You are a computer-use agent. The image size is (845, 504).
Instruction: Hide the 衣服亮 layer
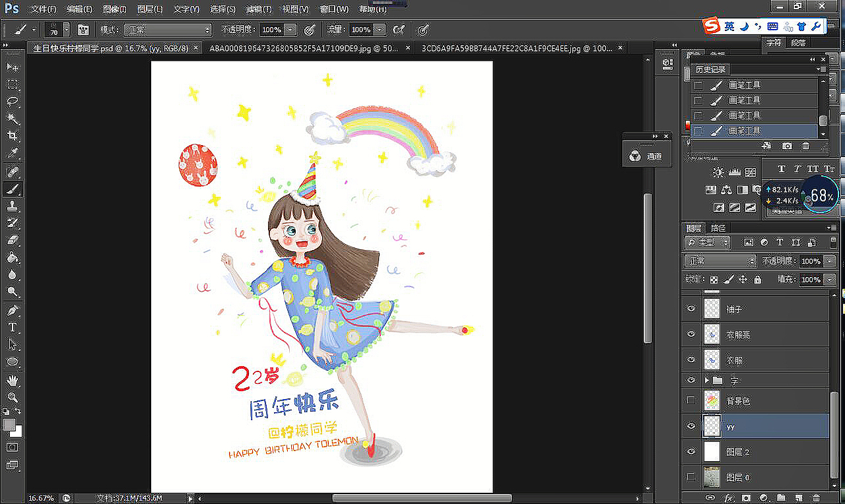click(x=691, y=334)
